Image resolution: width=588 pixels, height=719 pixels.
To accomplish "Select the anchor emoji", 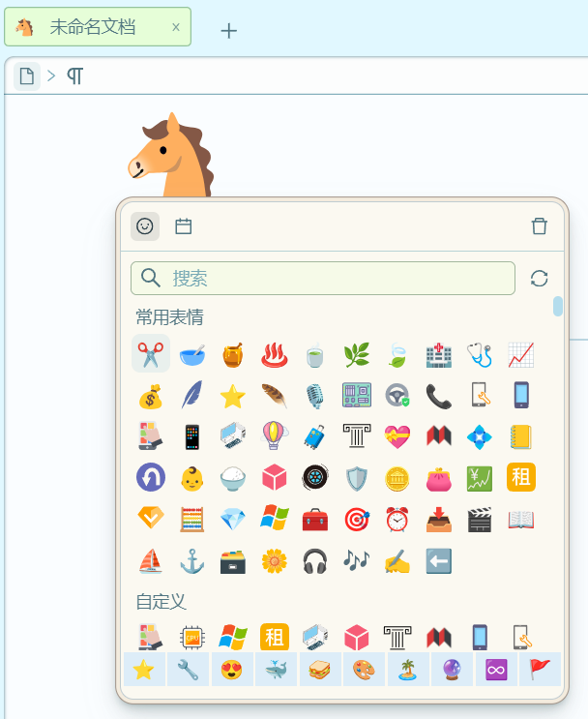I will (192, 561).
